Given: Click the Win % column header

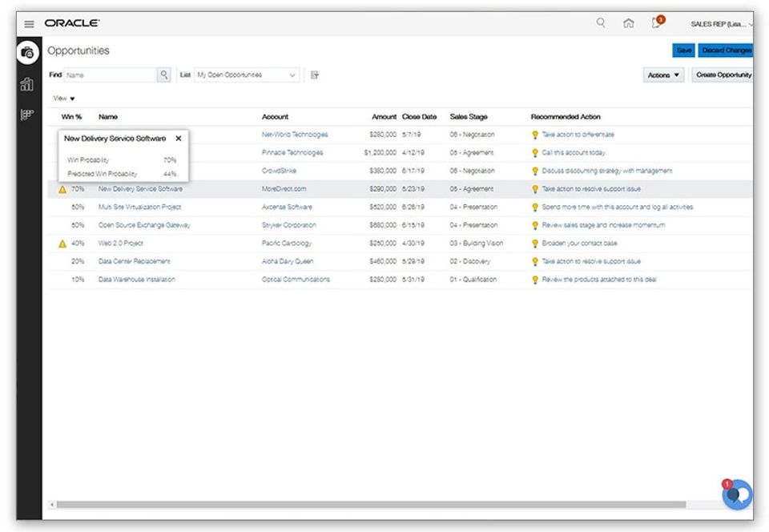Looking at the screenshot, I should pos(71,117).
